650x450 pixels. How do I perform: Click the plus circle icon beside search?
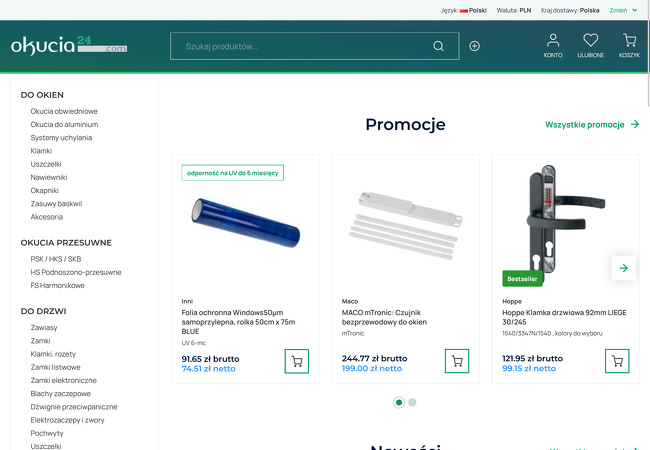click(x=474, y=46)
